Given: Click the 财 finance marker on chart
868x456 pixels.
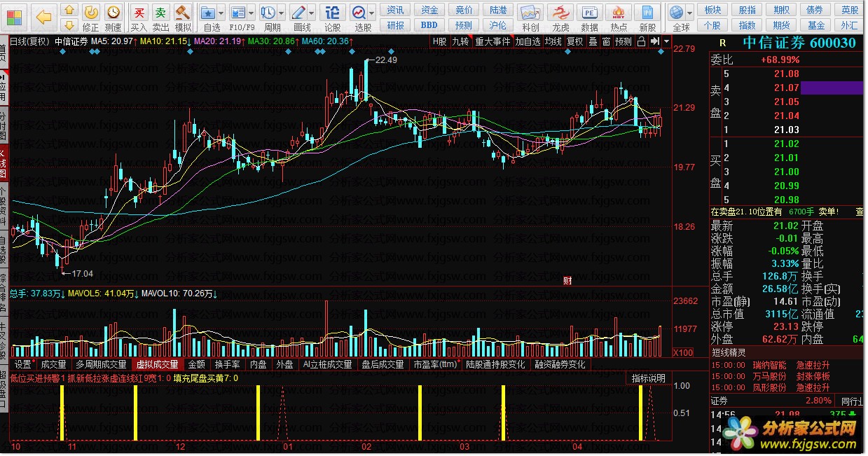Looking at the screenshot, I should (x=567, y=281).
